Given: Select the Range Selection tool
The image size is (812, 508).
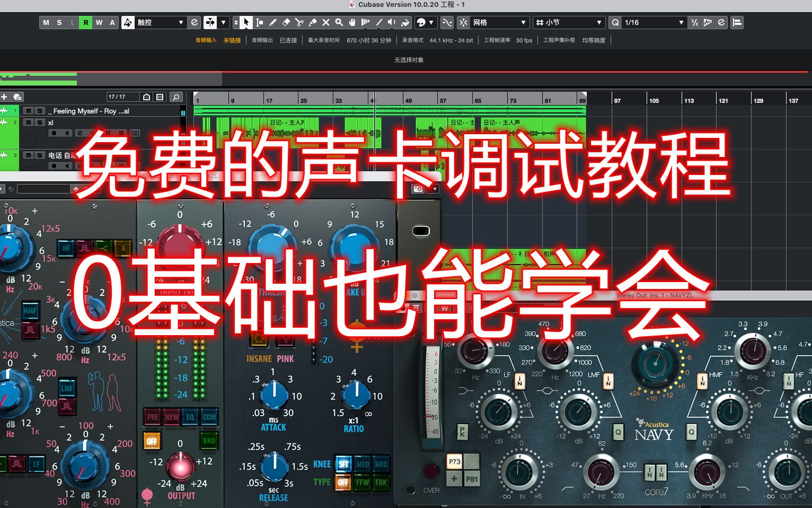Looking at the screenshot, I should 259,22.
